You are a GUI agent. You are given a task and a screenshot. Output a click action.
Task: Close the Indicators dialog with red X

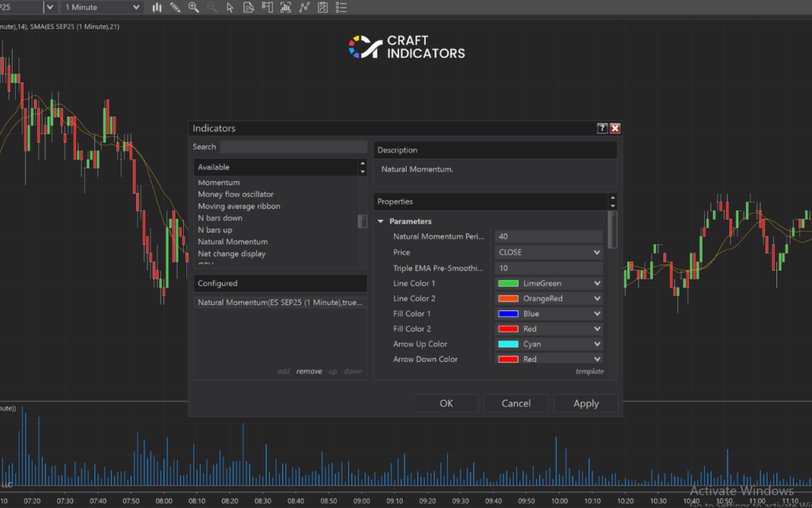[x=615, y=128]
